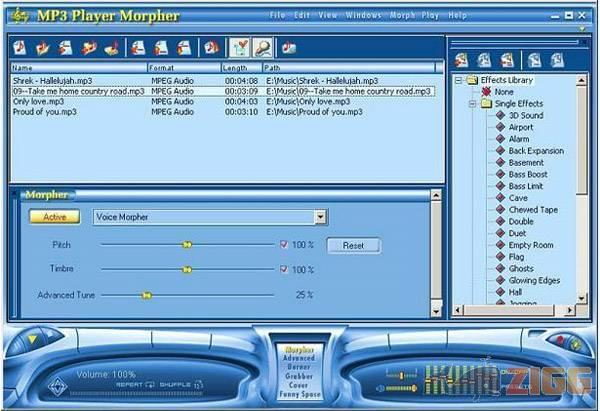This screenshot has height=411, width=600.
Task: Click the checkmark filter icon in playlist toolbar
Action: (239, 47)
